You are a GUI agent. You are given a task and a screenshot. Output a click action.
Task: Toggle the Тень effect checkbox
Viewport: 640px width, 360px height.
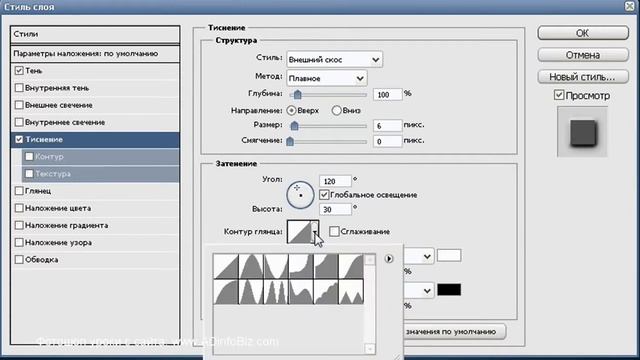point(19,71)
